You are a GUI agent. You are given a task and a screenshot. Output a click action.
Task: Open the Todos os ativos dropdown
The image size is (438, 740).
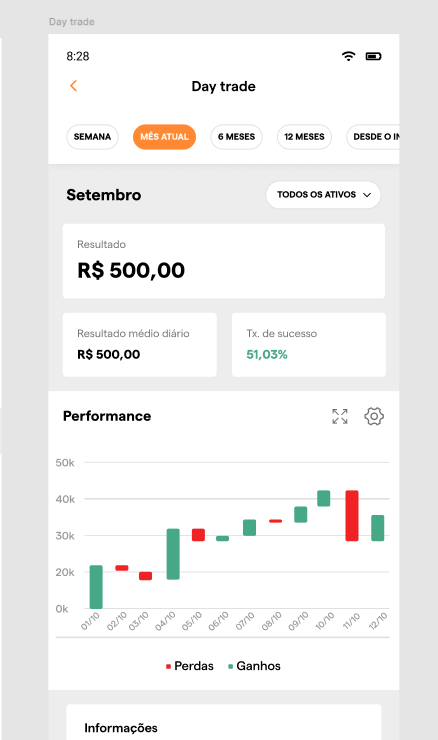[x=323, y=194]
